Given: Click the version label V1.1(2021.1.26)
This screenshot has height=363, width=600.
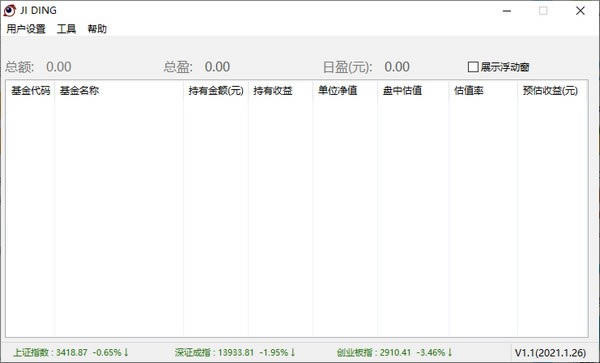Looking at the screenshot, I should pyautogui.click(x=550, y=353).
